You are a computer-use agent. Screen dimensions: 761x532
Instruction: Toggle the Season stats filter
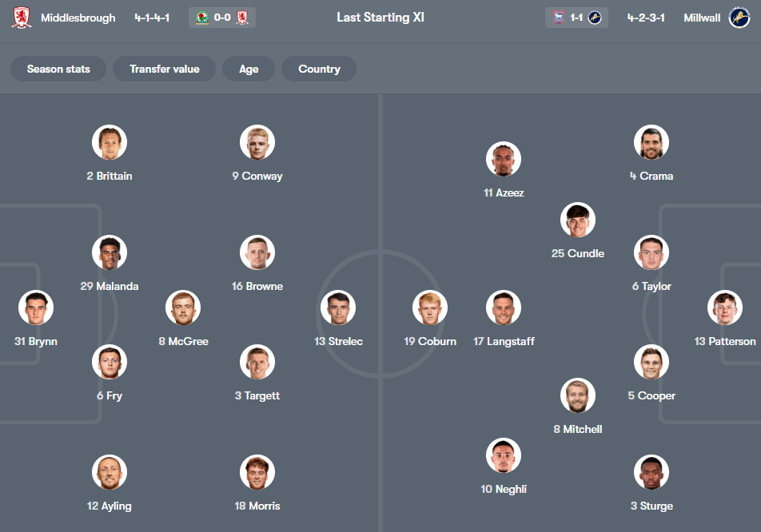coord(58,69)
